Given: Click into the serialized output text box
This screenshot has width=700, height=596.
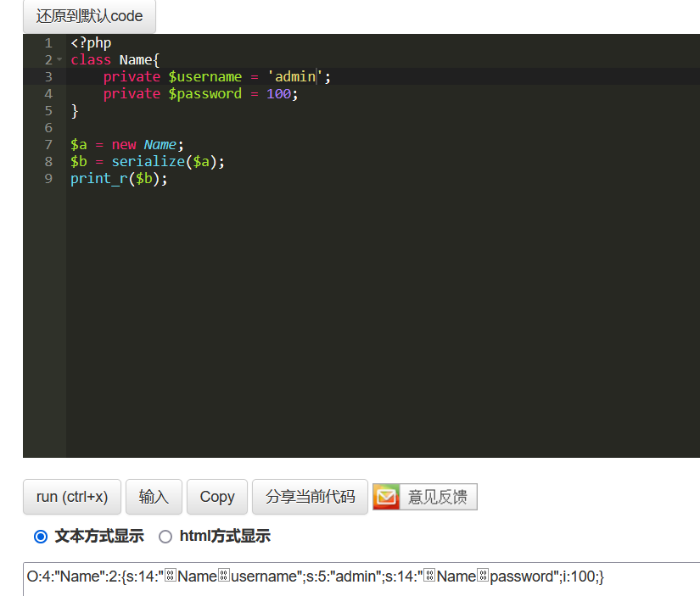Looking at the screenshot, I should tap(361, 578).
